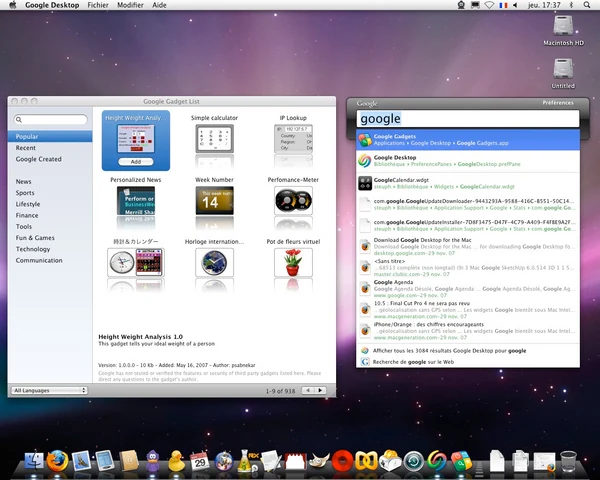Click menu bar clock jeu. 17:37
This screenshot has width=600, height=480.
click(x=544, y=5)
